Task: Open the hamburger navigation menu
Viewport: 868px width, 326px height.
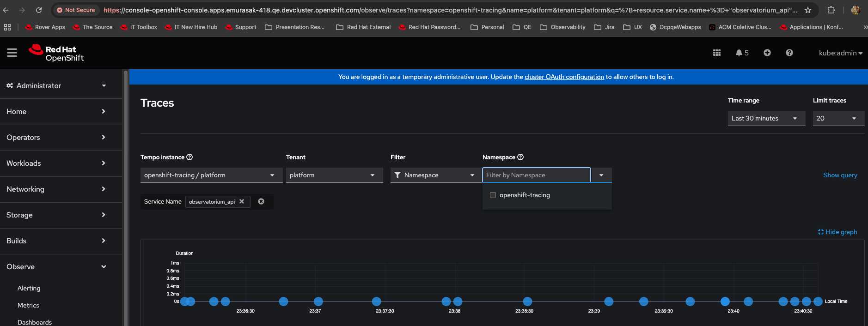Action: coord(12,53)
